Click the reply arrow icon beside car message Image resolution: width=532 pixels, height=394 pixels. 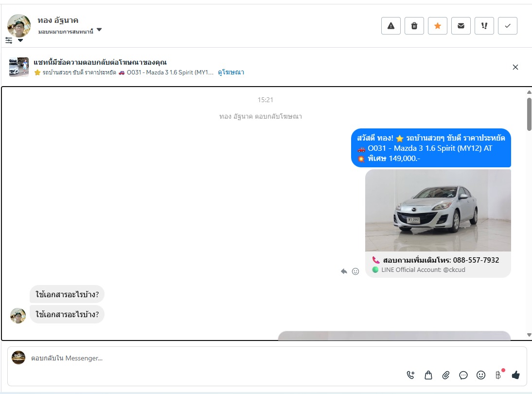tap(344, 271)
